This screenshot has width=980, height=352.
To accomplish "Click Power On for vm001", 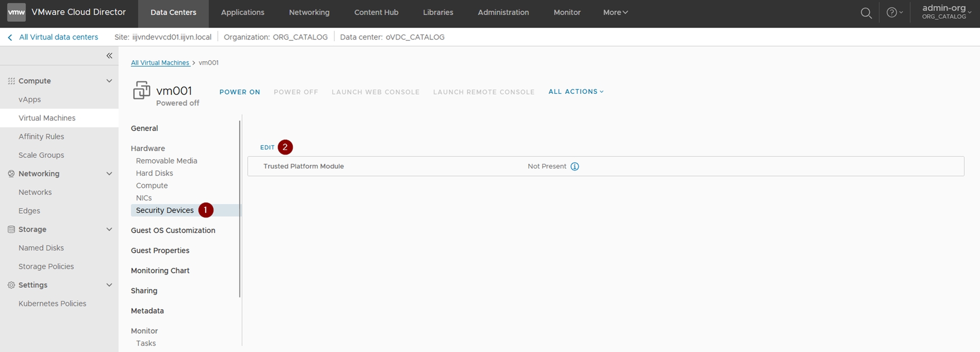I will (239, 92).
